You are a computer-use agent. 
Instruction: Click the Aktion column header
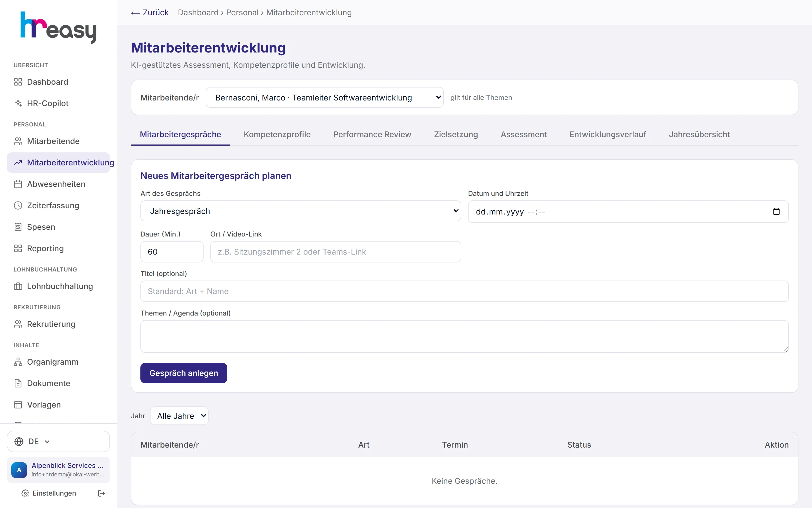pos(776,445)
